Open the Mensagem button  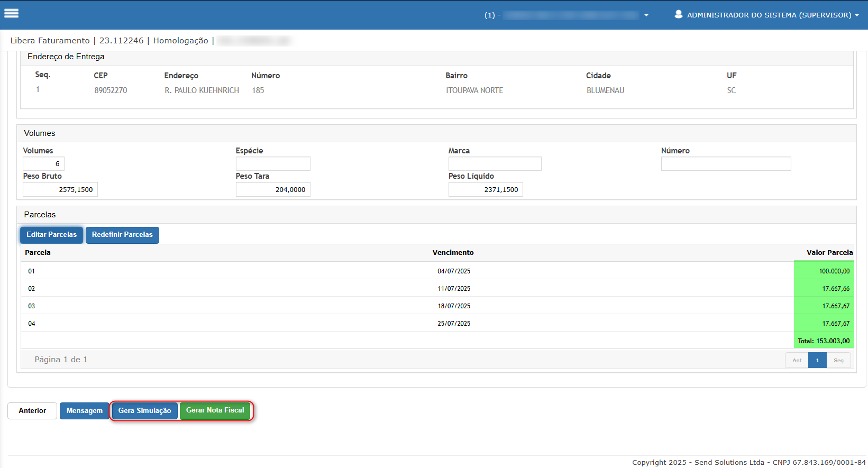pyautogui.click(x=85, y=411)
